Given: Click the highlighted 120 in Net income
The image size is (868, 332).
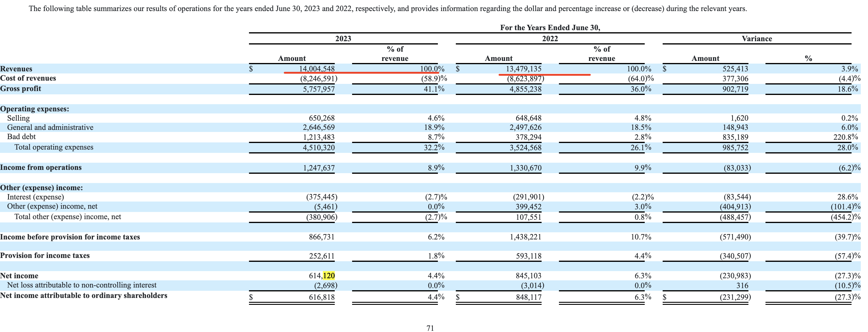Looking at the screenshot, I should [x=328, y=276].
